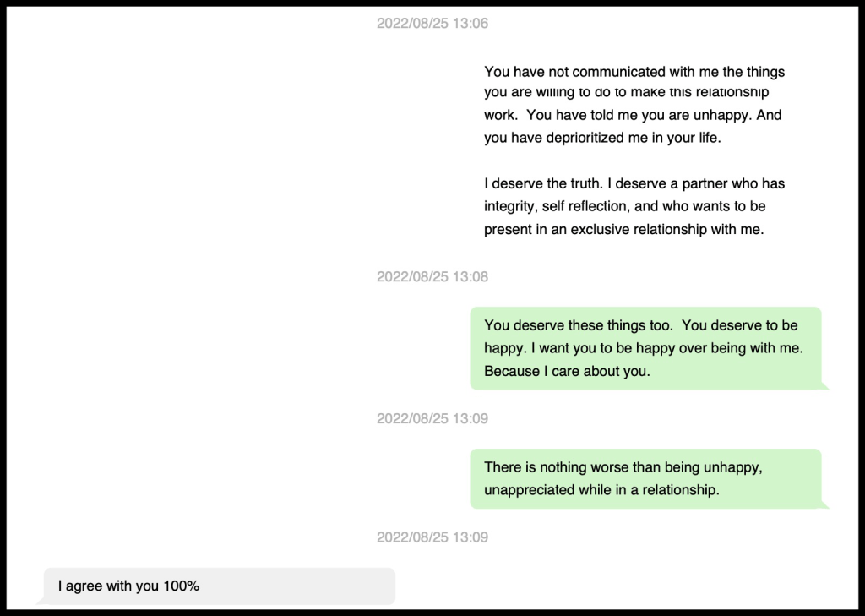Click the 2022/08/25 13:08 timestamp
865x616 pixels.
point(432,277)
